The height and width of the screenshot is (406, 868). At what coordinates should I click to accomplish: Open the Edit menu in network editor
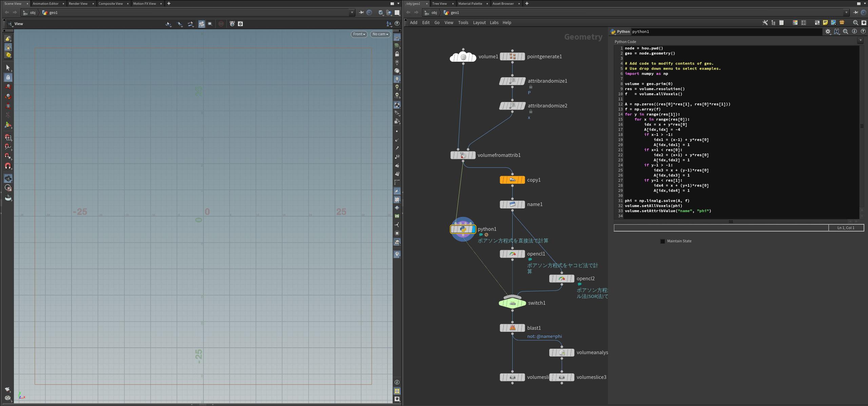[426, 23]
